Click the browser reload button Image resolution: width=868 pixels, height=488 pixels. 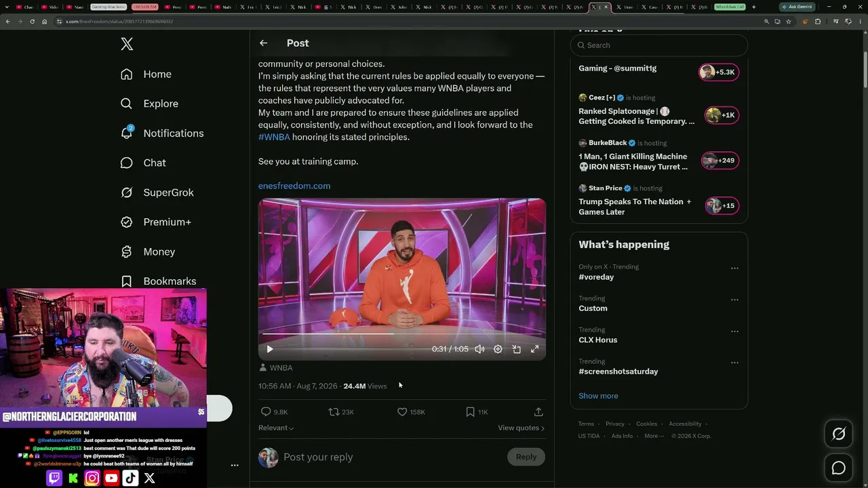click(x=31, y=22)
